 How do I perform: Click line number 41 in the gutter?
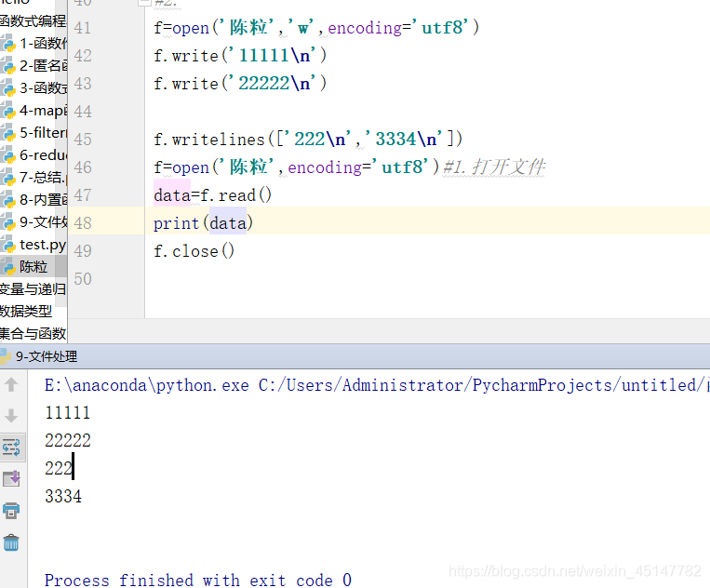[83, 28]
